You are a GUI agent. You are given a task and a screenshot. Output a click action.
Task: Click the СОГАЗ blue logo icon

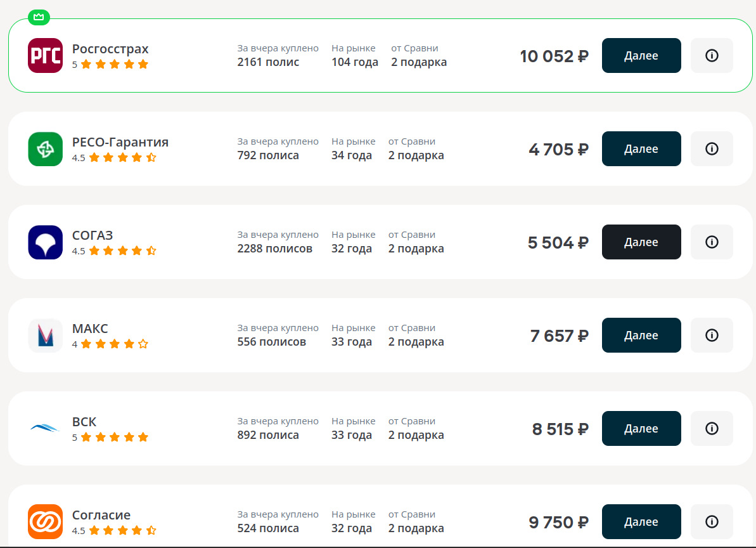point(46,242)
